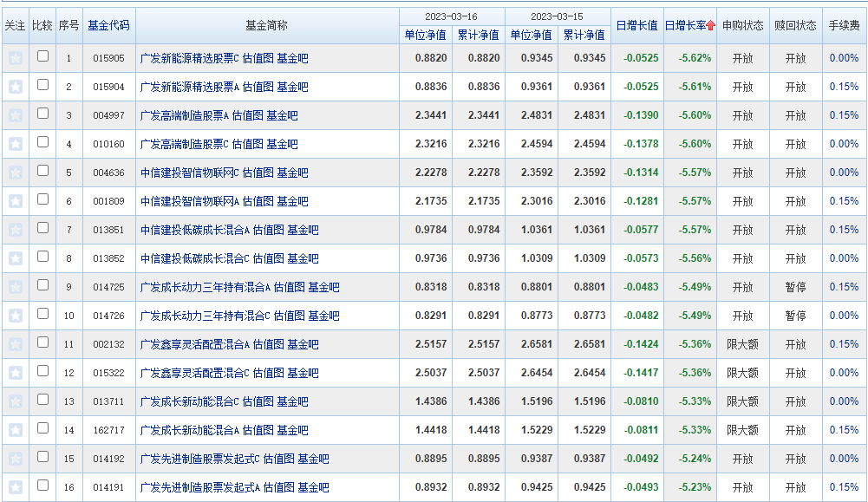
Task: Click 暂停 redemption status for fund 014725
Action: click(x=795, y=287)
